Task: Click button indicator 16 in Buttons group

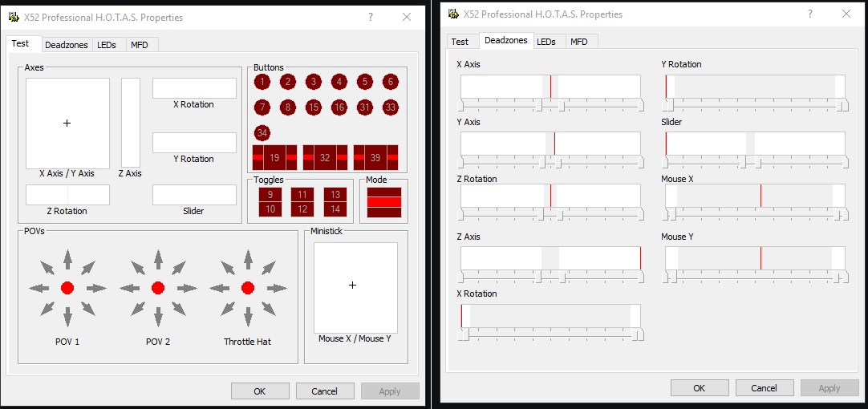Action: point(339,107)
